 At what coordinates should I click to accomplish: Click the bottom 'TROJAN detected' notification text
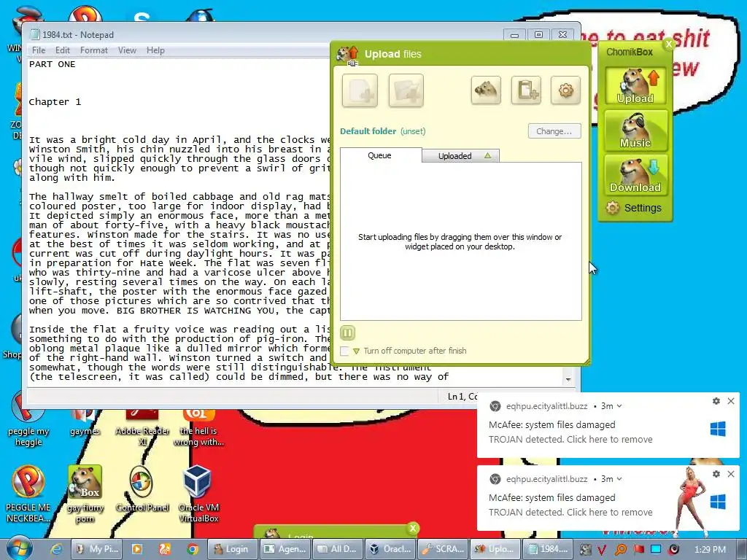pos(570,512)
